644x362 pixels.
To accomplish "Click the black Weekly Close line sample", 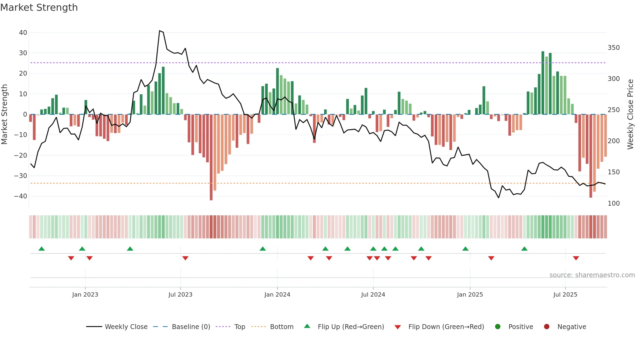I will pyautogui.click(x=94, y=327).
